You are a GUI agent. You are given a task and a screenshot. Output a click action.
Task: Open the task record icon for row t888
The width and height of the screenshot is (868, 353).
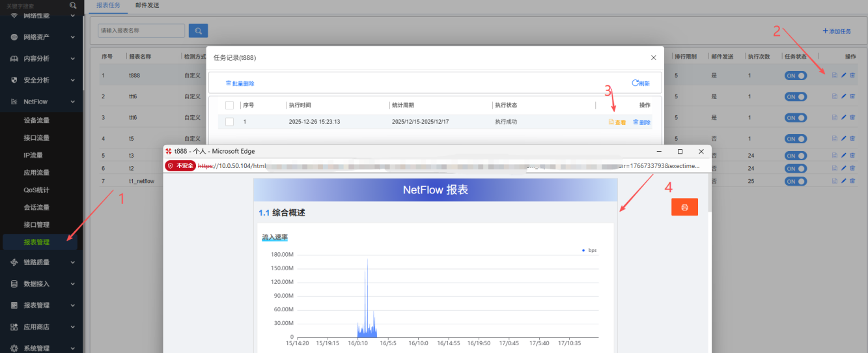click(x=834, y=76)
